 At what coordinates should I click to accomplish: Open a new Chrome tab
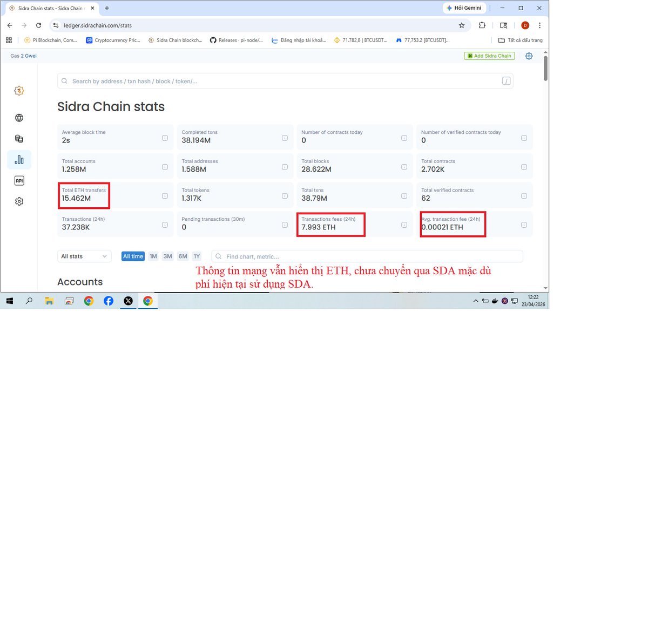coord(107,8)
